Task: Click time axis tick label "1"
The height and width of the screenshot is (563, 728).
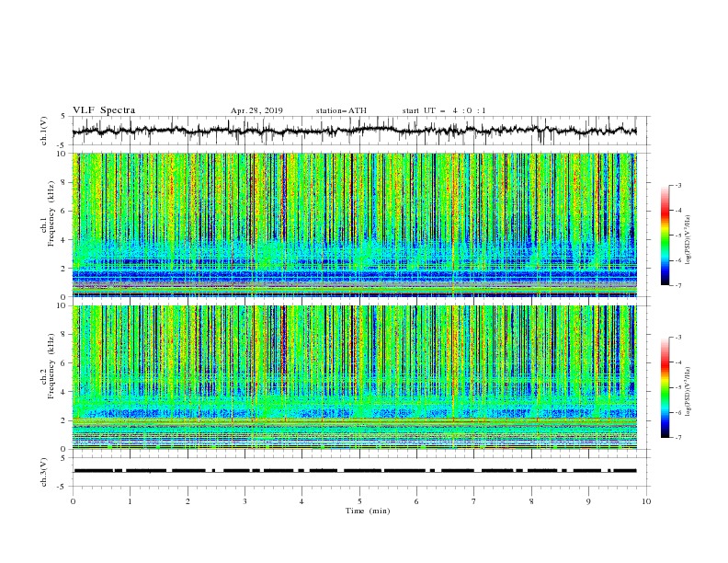Action: pyautogui.click(x=130, y=501)
